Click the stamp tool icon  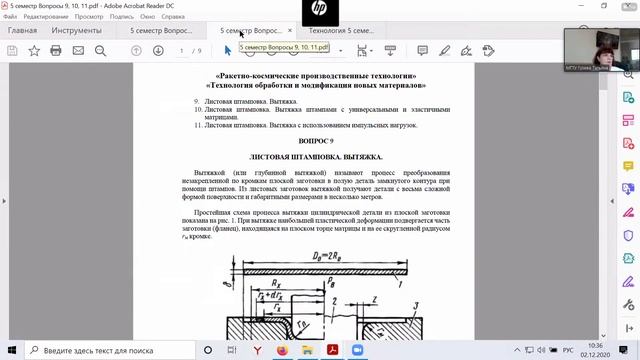[488, 51]
